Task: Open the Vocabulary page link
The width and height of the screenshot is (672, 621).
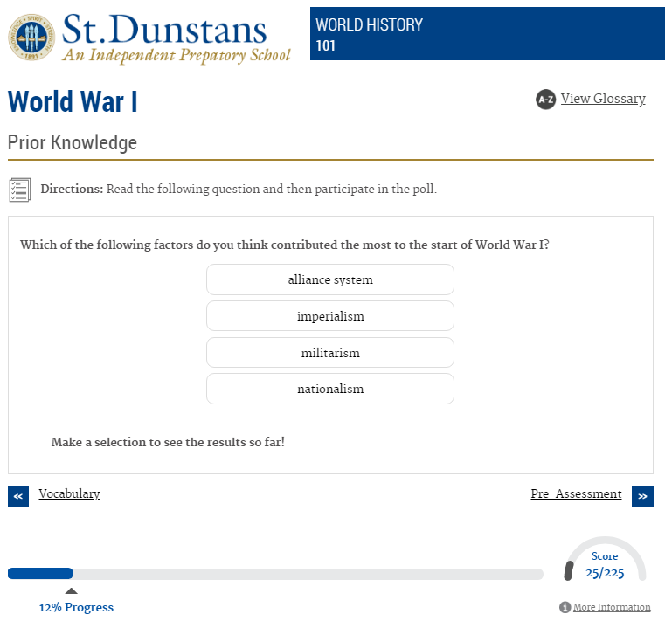Action: pyautogui.click(x=69, y=493)
